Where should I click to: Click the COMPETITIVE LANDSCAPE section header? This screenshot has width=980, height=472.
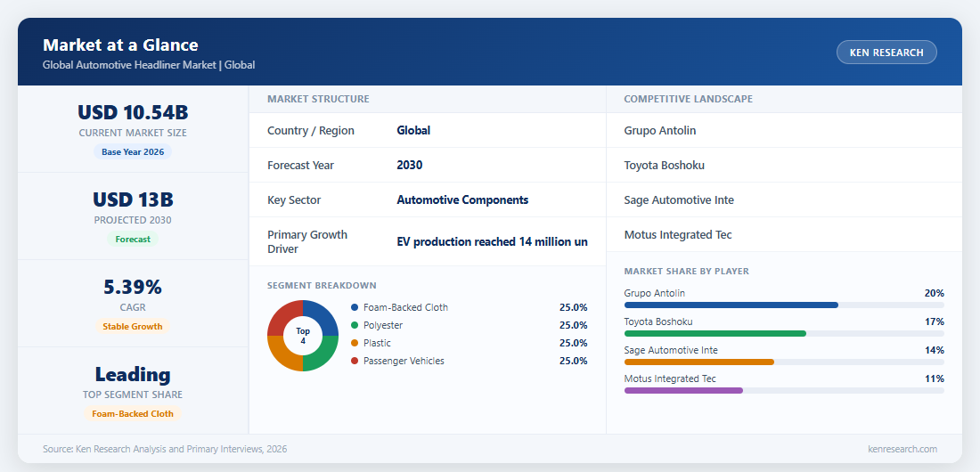pyautogui.click(x=688, y=99)
